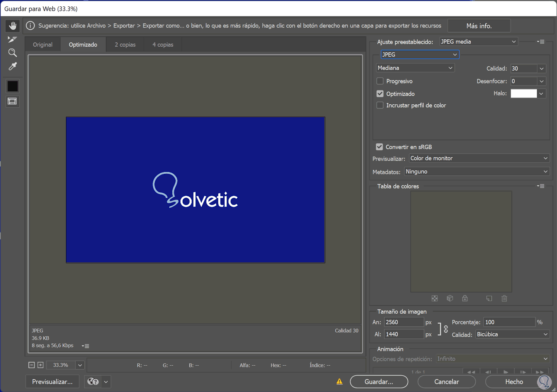Select the Eyedropper tool
The height and width of the screenshot is (392, 557).
point(13,66)
